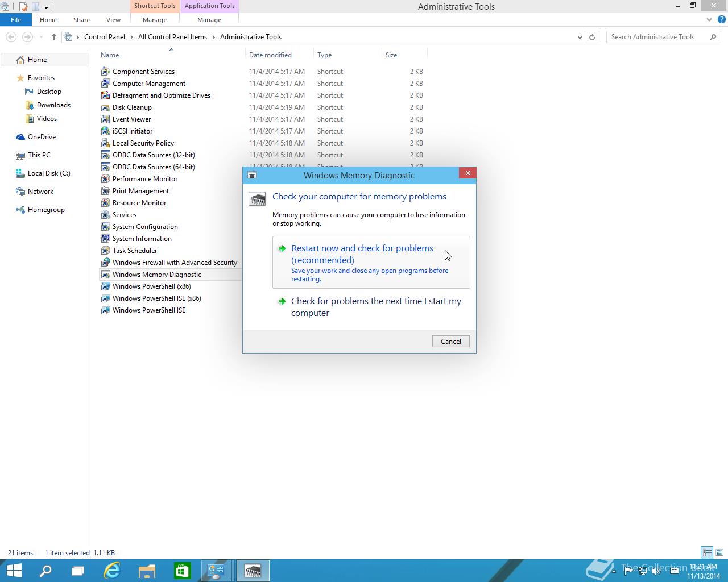Viewport: 728px width, 582px height.
Task: Select ODBC Data Sources (32-bit) icon
Action: point(105,155)
